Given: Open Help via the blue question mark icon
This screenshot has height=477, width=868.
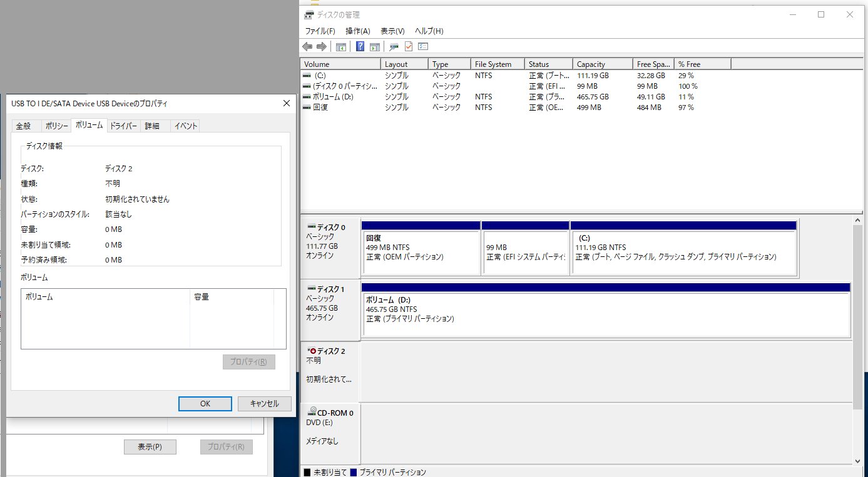Looking at the screenshot, I should 360,47.
